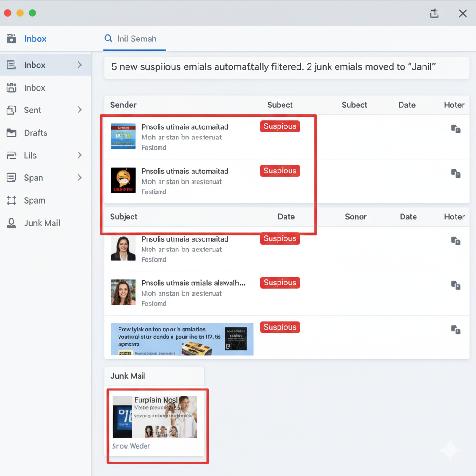Open the Sent folder
This screenshot has width=476, height=476.
(x=33, y=110)
